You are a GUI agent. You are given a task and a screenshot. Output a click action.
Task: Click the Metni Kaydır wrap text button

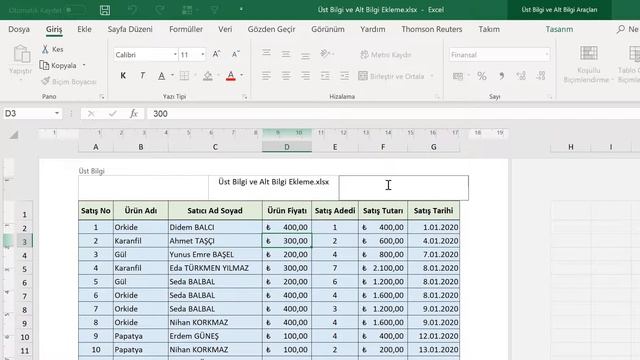[386, 55]
